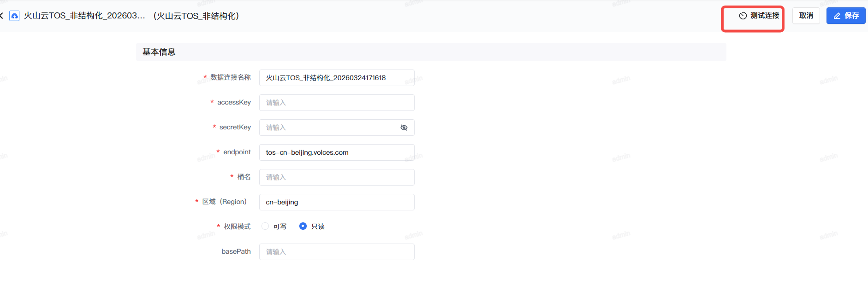Save the connection with 保存 button

coord(846,16)
